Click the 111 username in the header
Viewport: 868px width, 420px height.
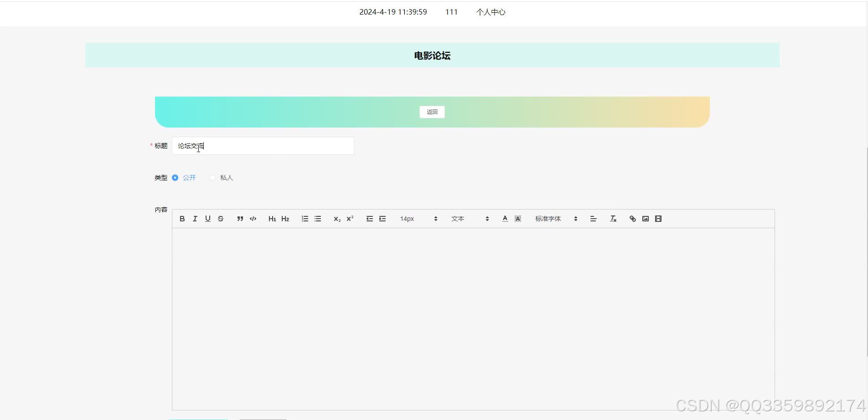451,12
